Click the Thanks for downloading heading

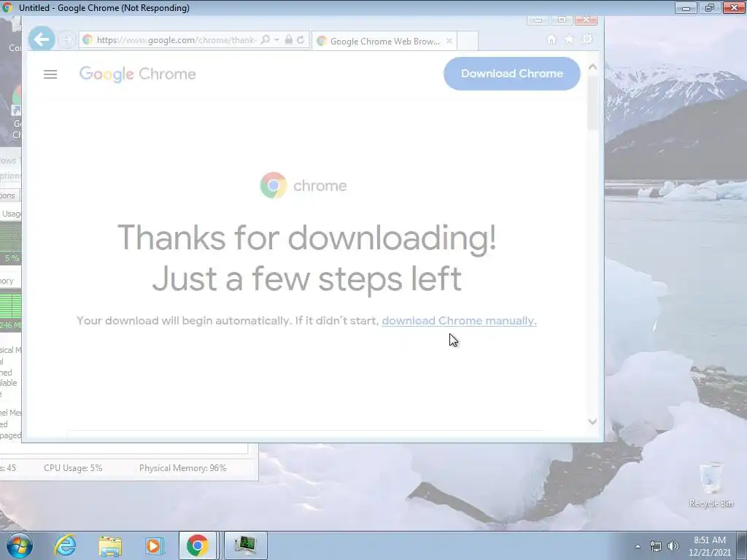click(x=306, y=257)
